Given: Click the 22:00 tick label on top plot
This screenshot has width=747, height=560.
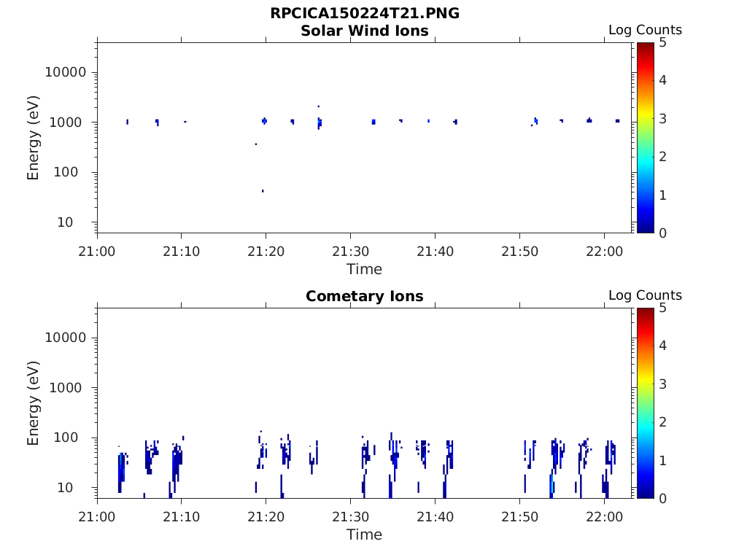Looking at the screenshot, I should click(x=604, y=251).
